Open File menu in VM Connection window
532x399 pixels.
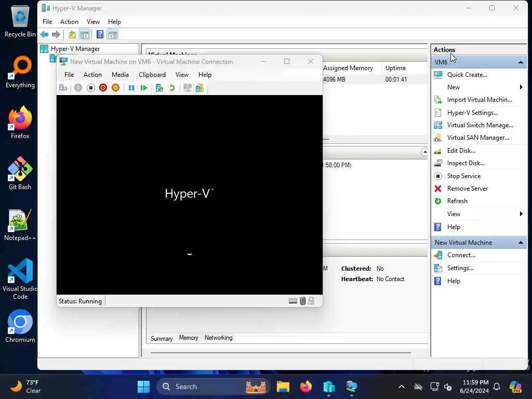(69, 75)
